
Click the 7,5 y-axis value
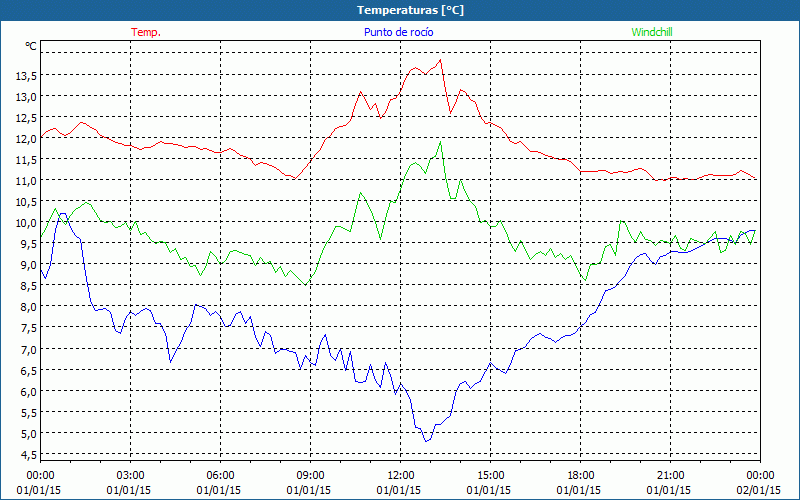click(x=28, y=328)
